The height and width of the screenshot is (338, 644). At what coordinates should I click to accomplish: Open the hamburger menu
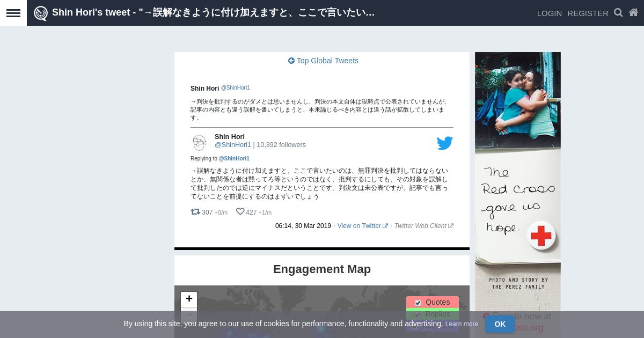(13, 13)
